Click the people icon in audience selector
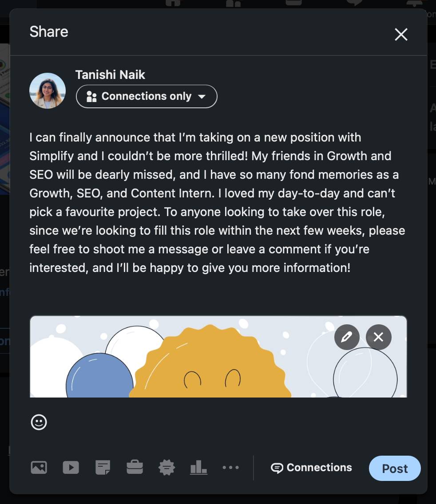This screenshot has height=504, width=436. click(x=92, y=96)
